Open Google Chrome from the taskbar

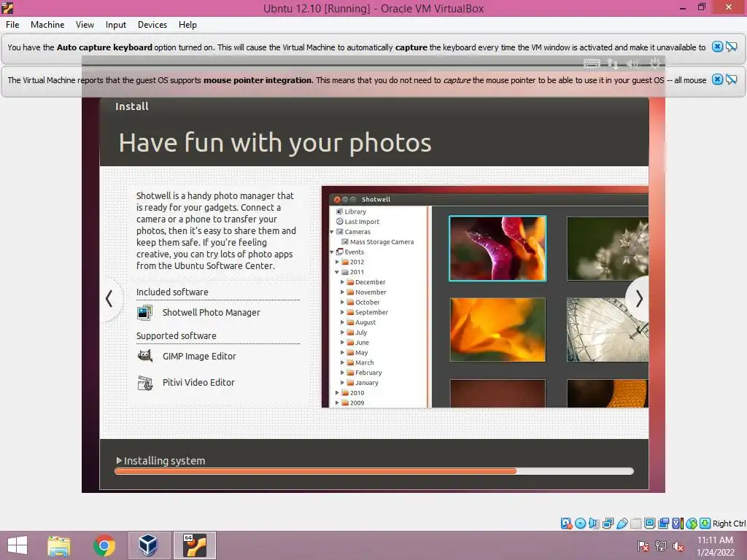(x=104, y=545)
